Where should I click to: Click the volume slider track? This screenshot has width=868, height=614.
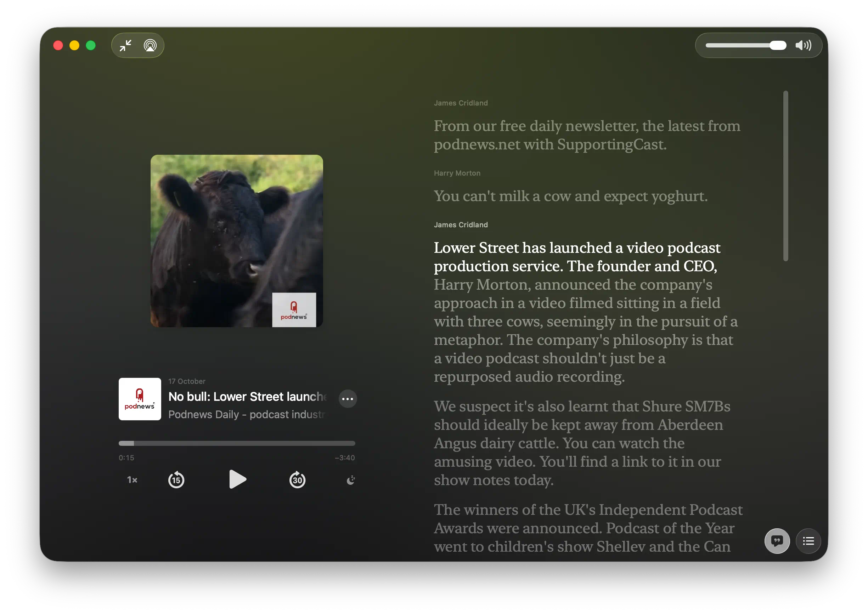(x=738, y=45)
